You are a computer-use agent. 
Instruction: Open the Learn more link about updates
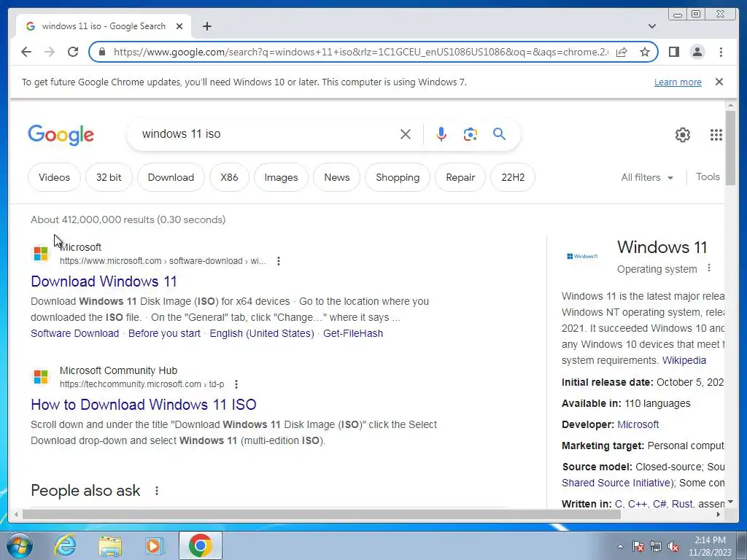click(678, 82)
